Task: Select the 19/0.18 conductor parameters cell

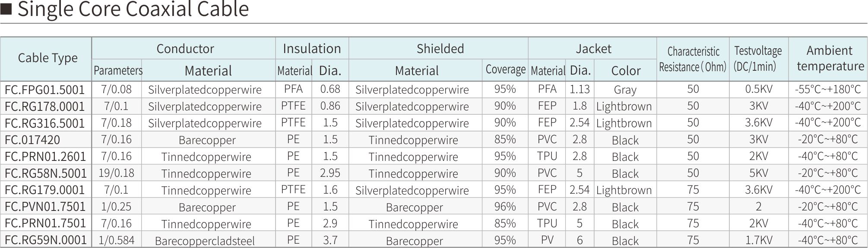Action: coord(116,173)
